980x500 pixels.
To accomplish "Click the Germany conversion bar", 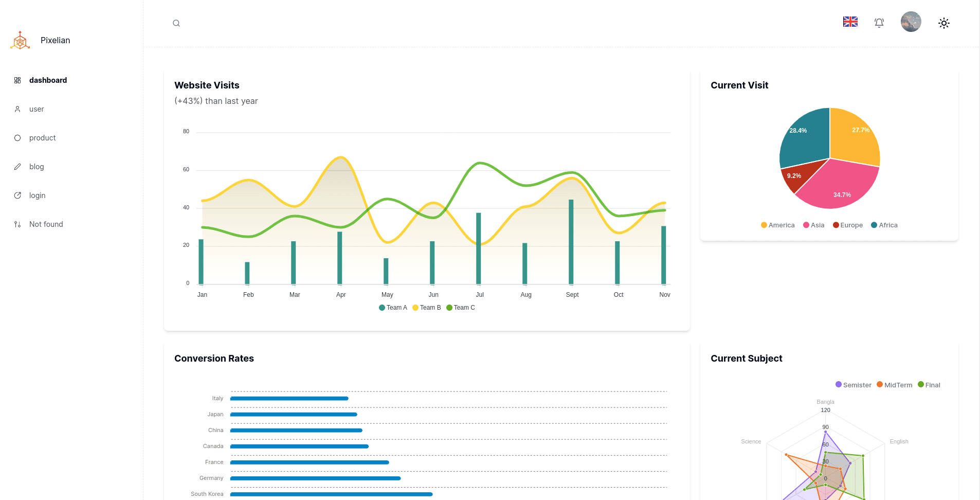I will [x=315, y=478].
